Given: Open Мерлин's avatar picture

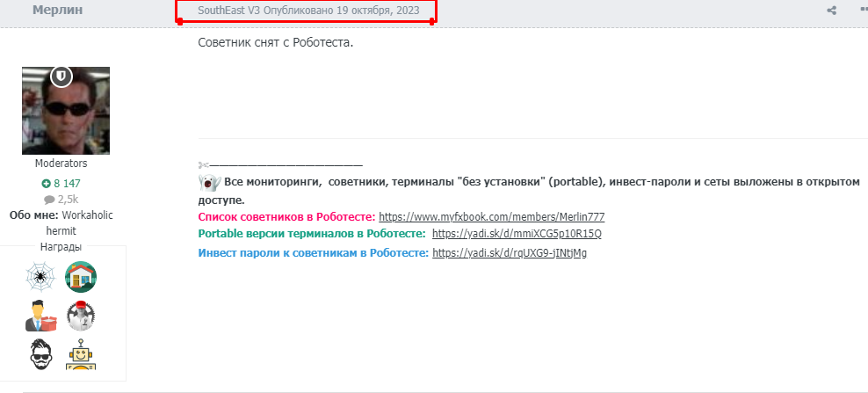Looking at the screenshot, I should tap(66, 111).
